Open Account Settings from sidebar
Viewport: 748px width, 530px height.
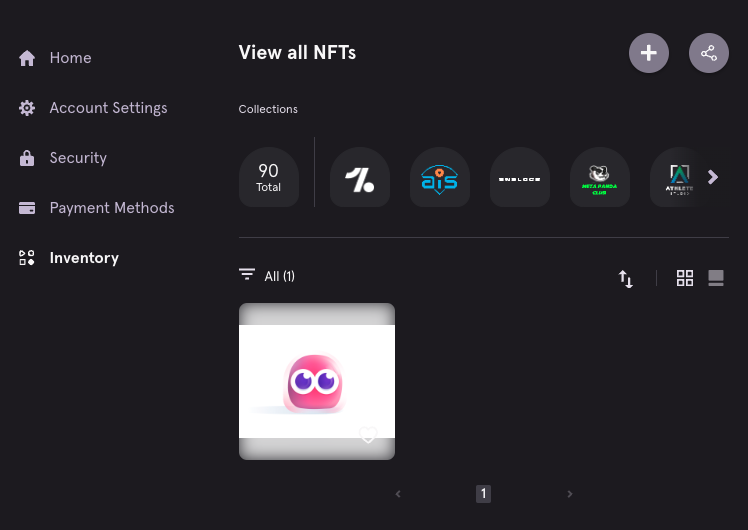(x=108, y=108)
